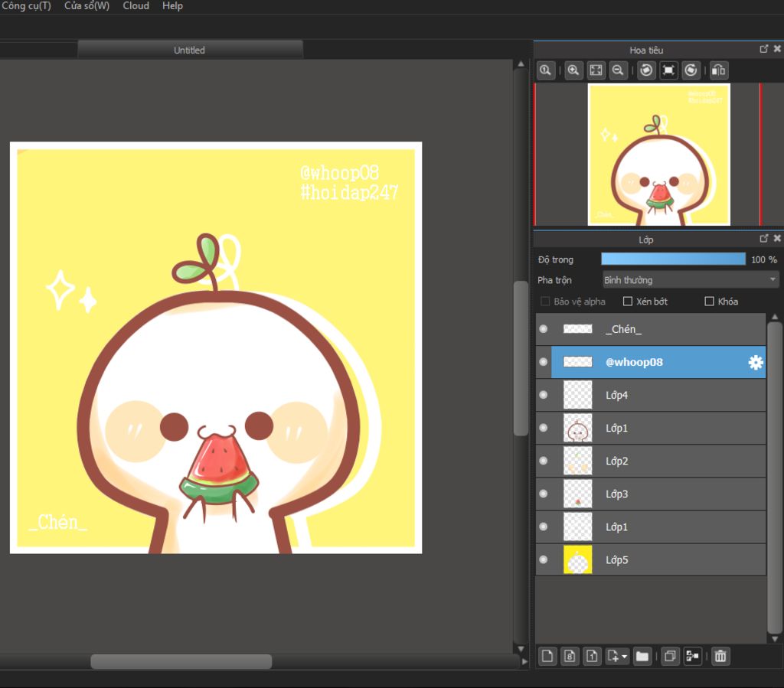
Task: Rotate canvas right in the navigator
Action: coord(691,70)
